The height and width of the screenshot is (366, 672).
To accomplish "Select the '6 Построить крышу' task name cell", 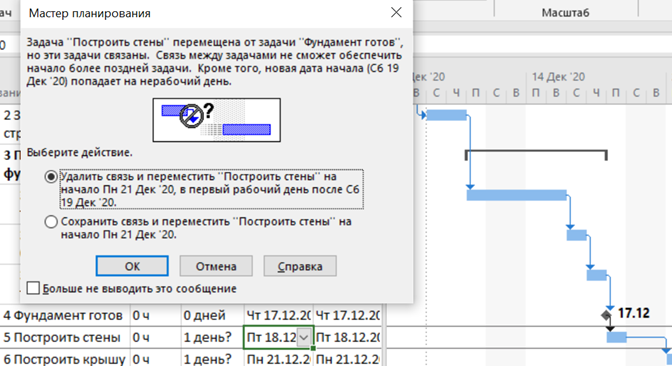I will [x=65, y=358].
